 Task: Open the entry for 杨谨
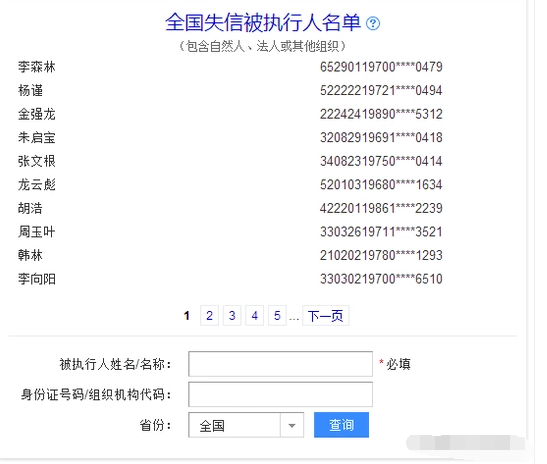30,90
